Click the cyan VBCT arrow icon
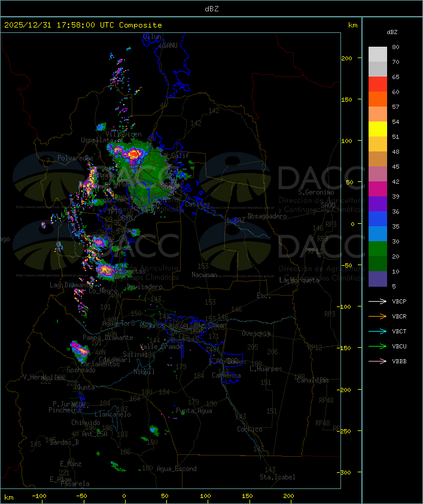The image size is (423, 504). pos(378,331)
